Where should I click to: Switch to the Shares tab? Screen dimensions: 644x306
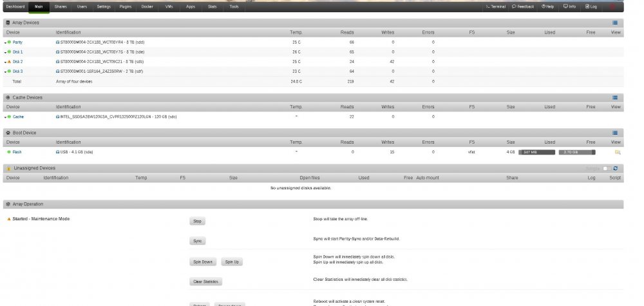pos(61,6)
